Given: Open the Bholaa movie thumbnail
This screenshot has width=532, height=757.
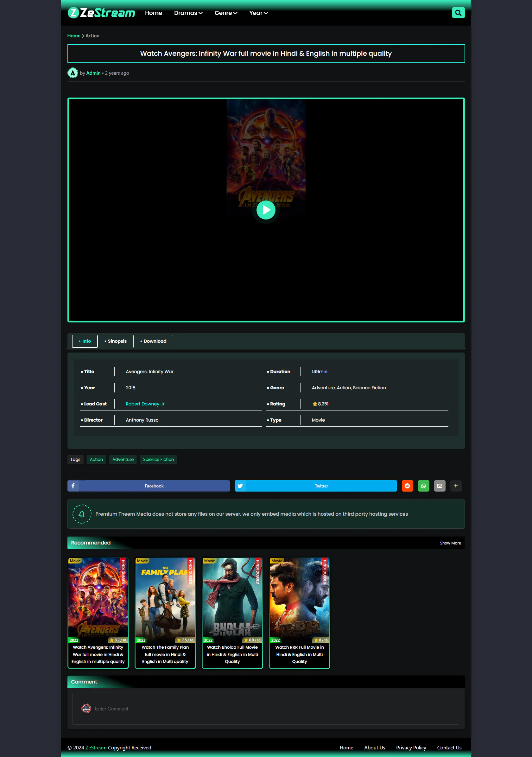Looking at the screenshot, I should coord(232,599).
